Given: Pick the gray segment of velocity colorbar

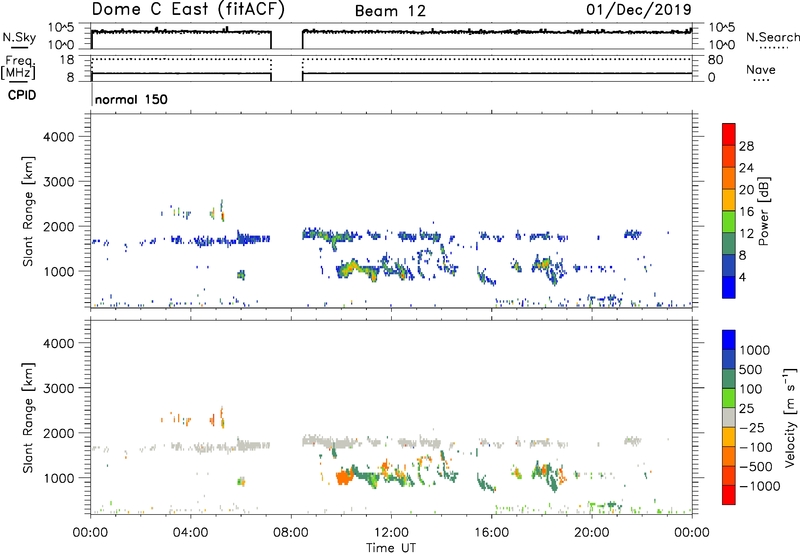Looking at the screenshot, I should 729,418.
